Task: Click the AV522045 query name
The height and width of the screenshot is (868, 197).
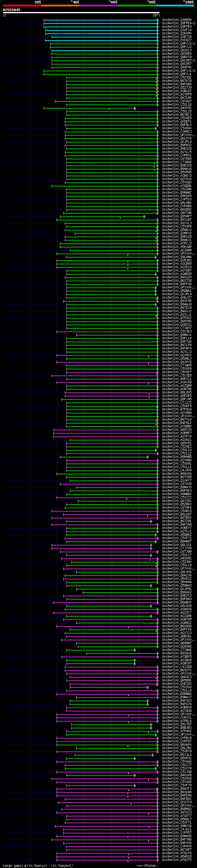Action: pyautogui.click(x=11, y=10)
